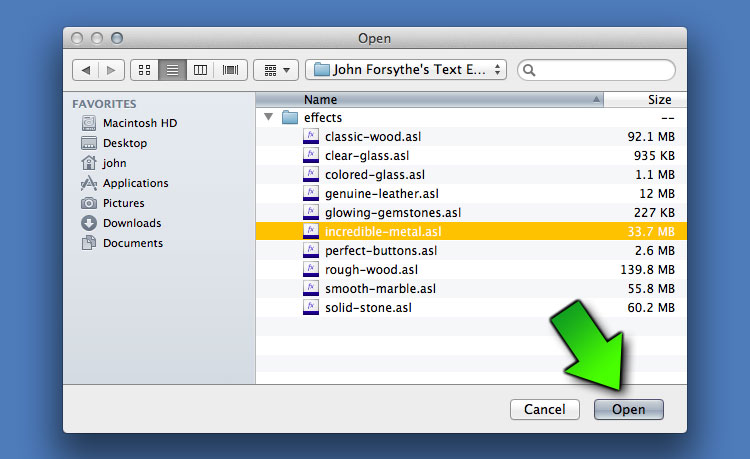This screenshot has height=459, width=750.
Task: Select classic-wood.asl
Action: [471, 136]
